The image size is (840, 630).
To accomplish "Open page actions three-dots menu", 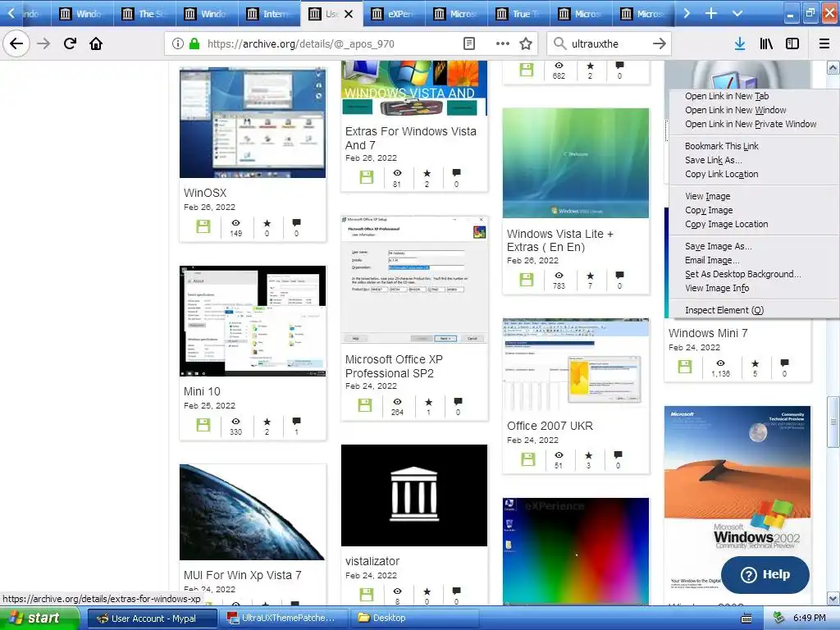I will coord(503,44).
